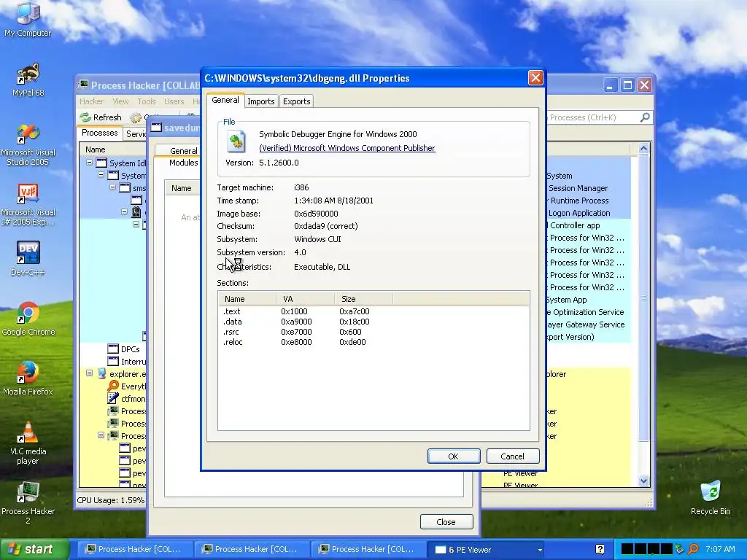Select the DPCs process icon

point(113,349)
